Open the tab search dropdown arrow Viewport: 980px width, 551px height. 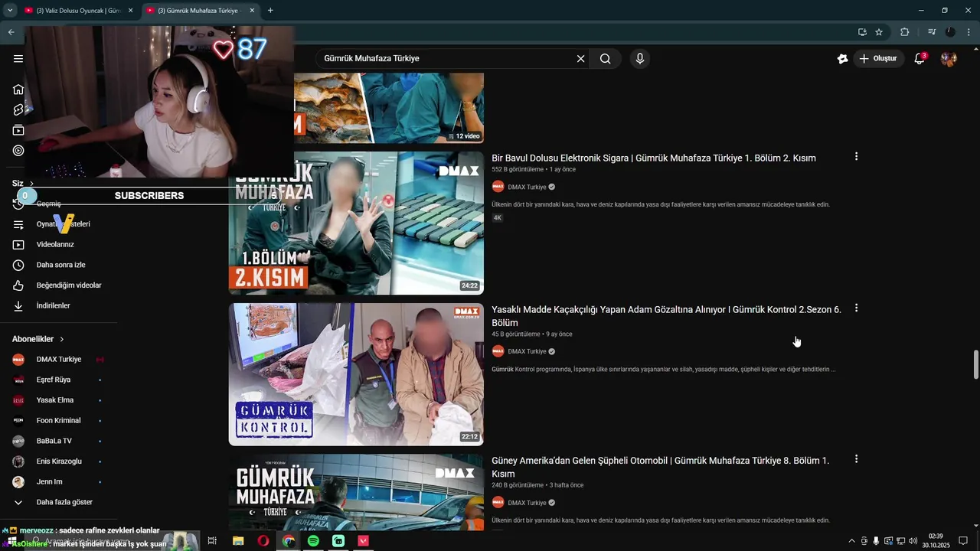click(x=10, y=11)
